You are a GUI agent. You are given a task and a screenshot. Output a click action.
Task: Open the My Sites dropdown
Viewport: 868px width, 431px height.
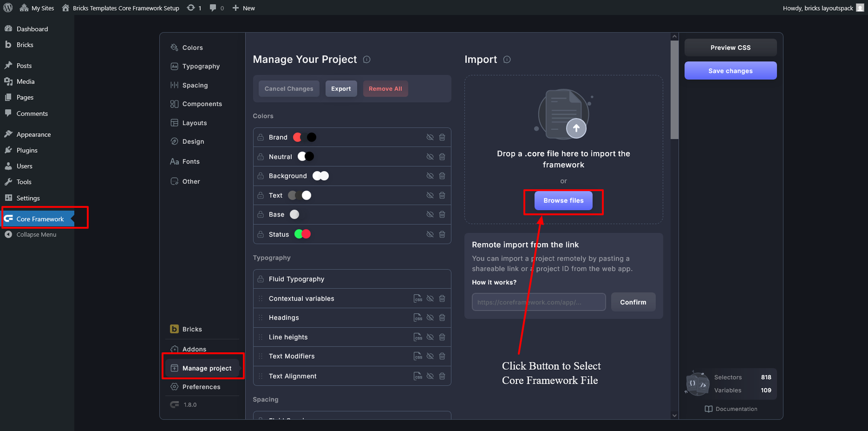(37, 8)
